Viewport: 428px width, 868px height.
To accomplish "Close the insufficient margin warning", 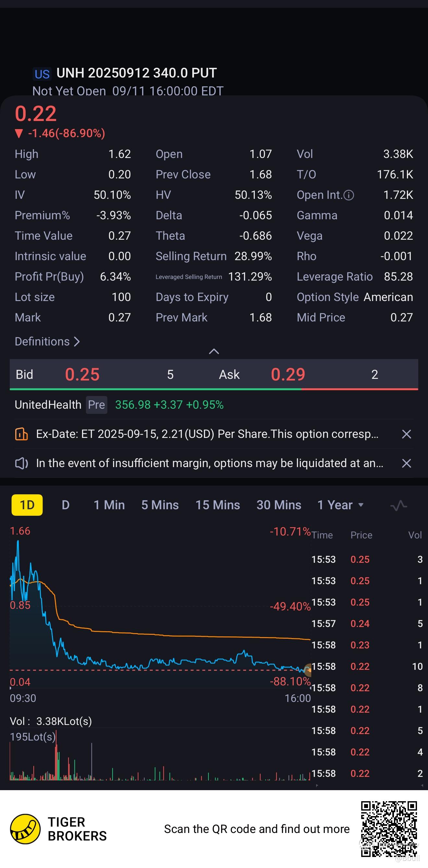I will 407,463.
